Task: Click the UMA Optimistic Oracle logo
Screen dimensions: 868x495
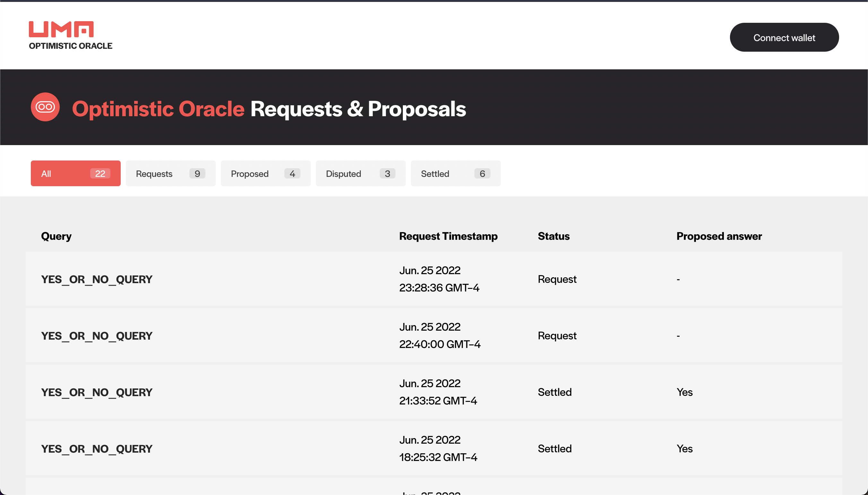Action: coord(70,35)
